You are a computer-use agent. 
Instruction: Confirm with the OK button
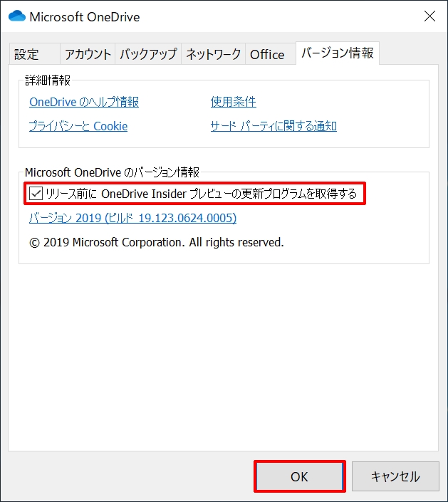pos(299,476)
